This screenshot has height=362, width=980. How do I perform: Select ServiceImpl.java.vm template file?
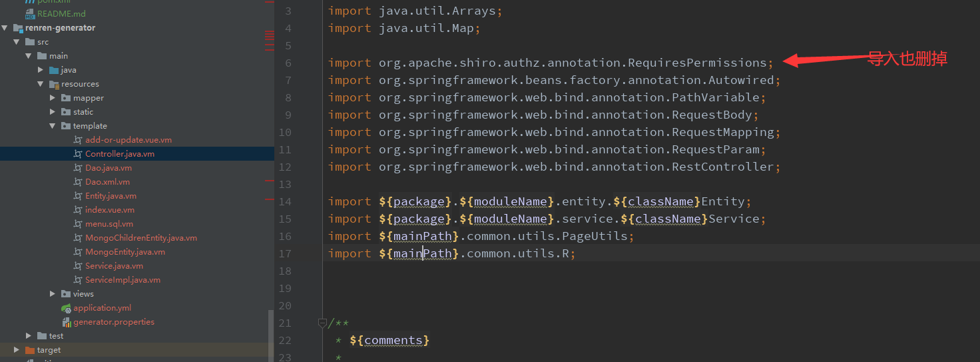pyautogui.click(x=122, y=280)
